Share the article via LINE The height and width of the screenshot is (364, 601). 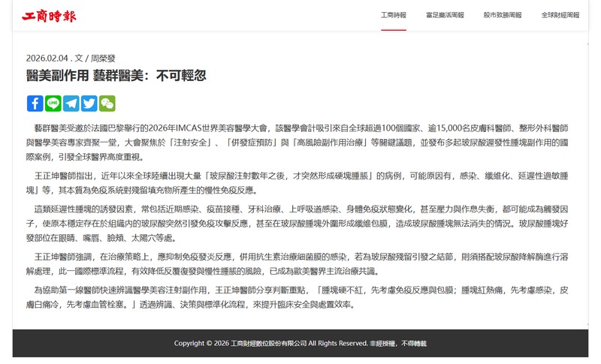[x=53, y=104]
